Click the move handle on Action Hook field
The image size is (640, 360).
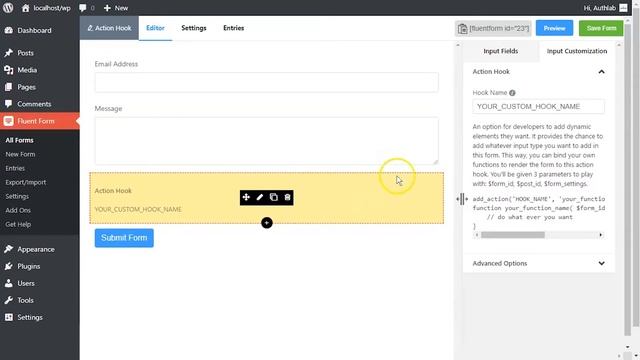coord(246,198)
